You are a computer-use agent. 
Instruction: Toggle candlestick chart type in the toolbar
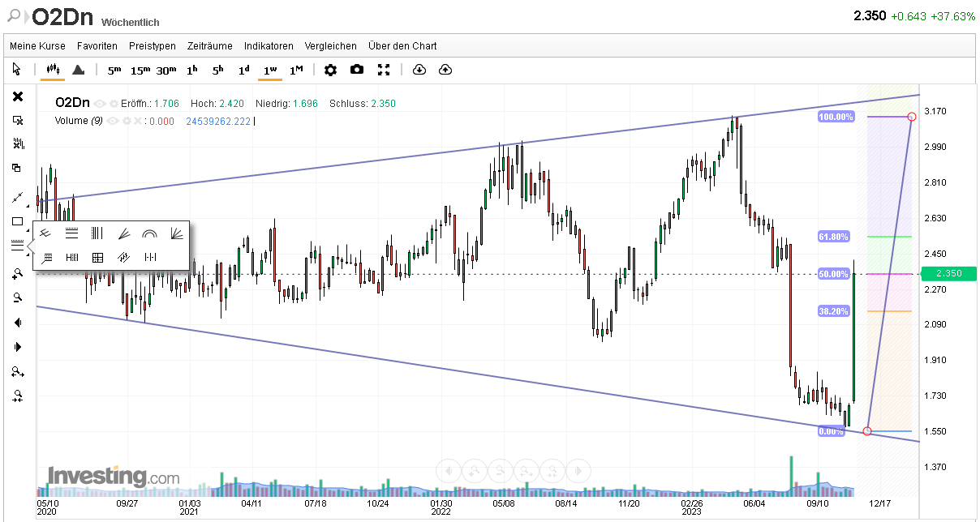[54, 70]
